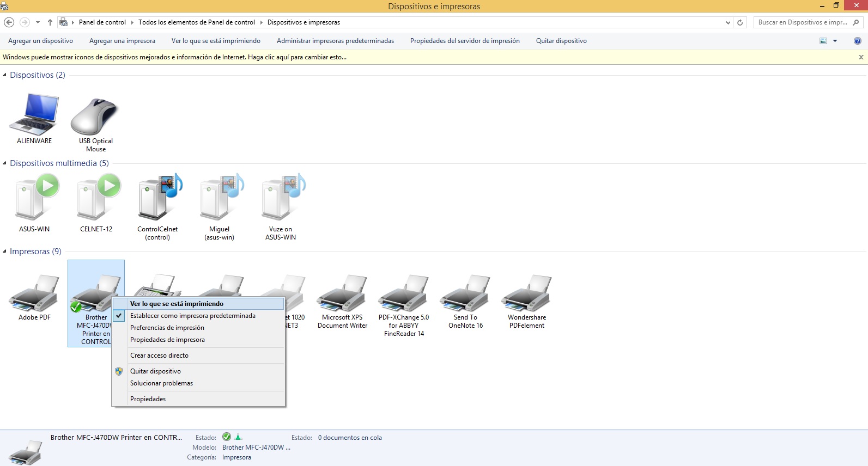Open the address bar history dropdown
This screenshot has height=466, width=868.
728,22
